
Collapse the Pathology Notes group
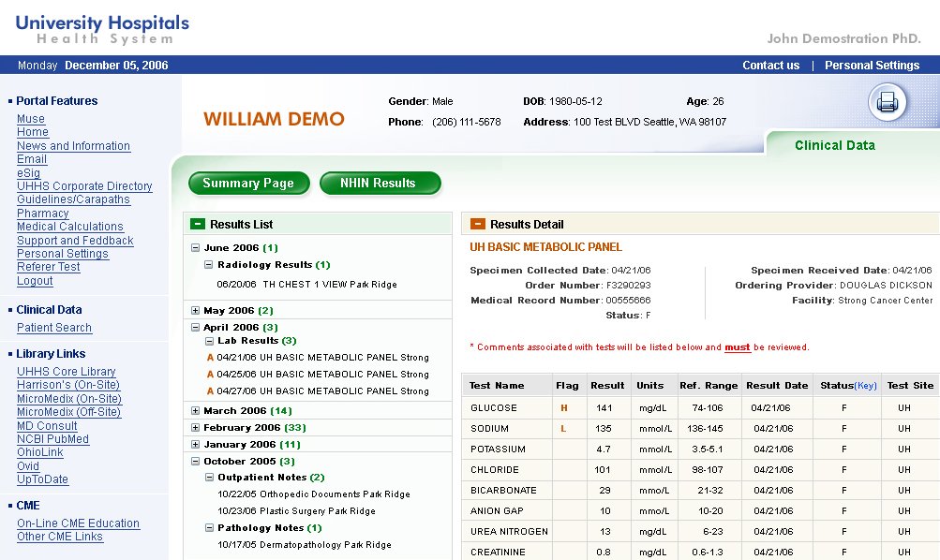point(209,527)
